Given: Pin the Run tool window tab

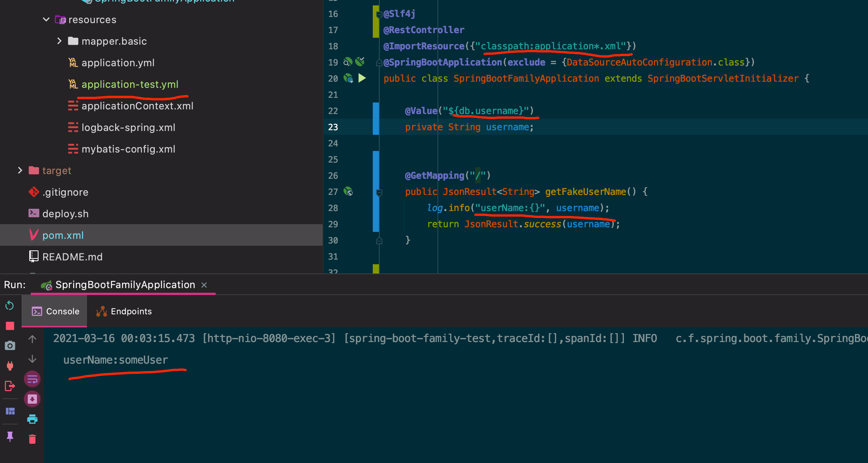Looking at the screenshot, I should coord(9,436).
